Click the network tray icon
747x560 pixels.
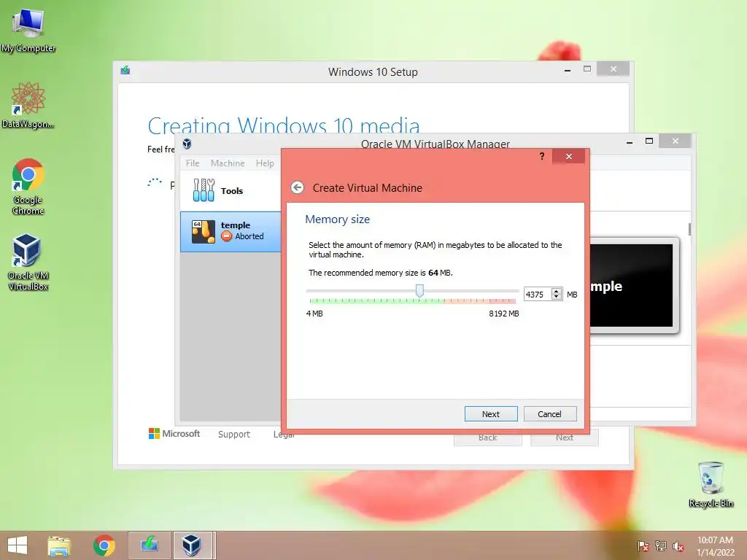tap(660, 546)
